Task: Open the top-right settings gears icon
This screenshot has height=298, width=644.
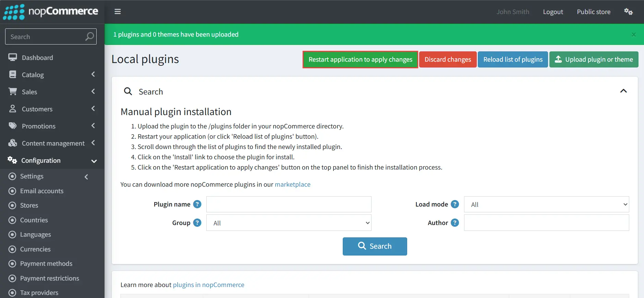Action: (x=628, y=12)
